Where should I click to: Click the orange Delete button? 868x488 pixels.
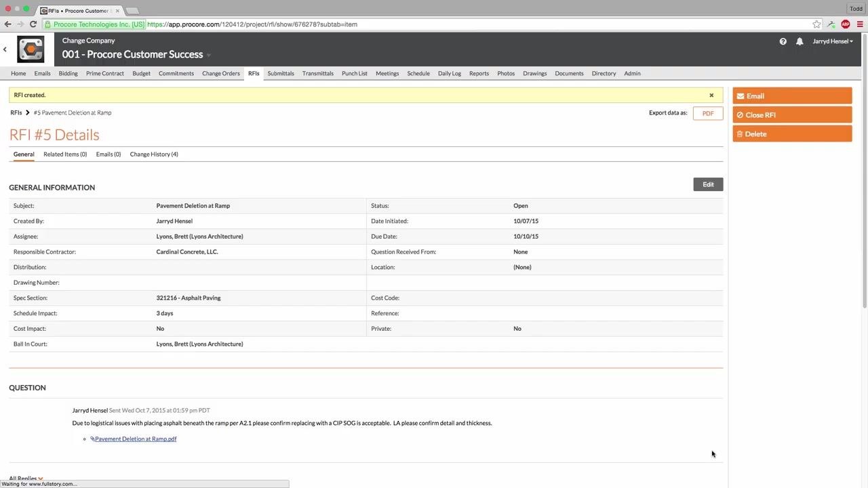792,134
